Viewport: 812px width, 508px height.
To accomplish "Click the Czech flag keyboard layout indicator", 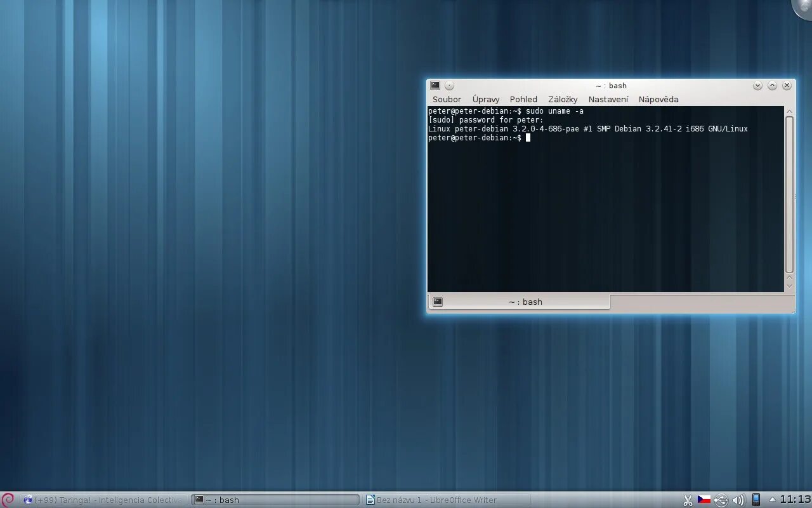I will pos(704,500).
